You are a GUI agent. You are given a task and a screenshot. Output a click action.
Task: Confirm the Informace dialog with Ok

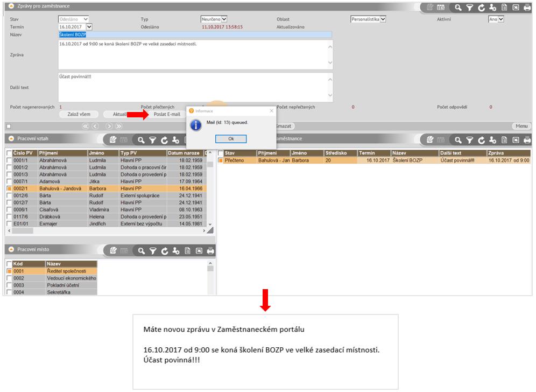[x=231, y=138]
